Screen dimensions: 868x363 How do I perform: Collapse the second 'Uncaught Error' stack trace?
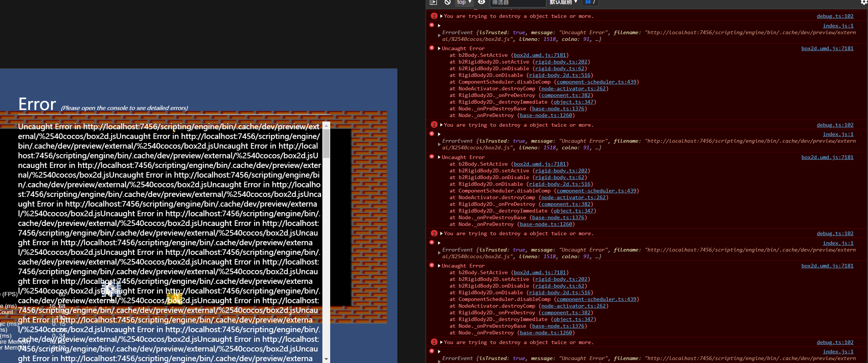click(439, 158)
